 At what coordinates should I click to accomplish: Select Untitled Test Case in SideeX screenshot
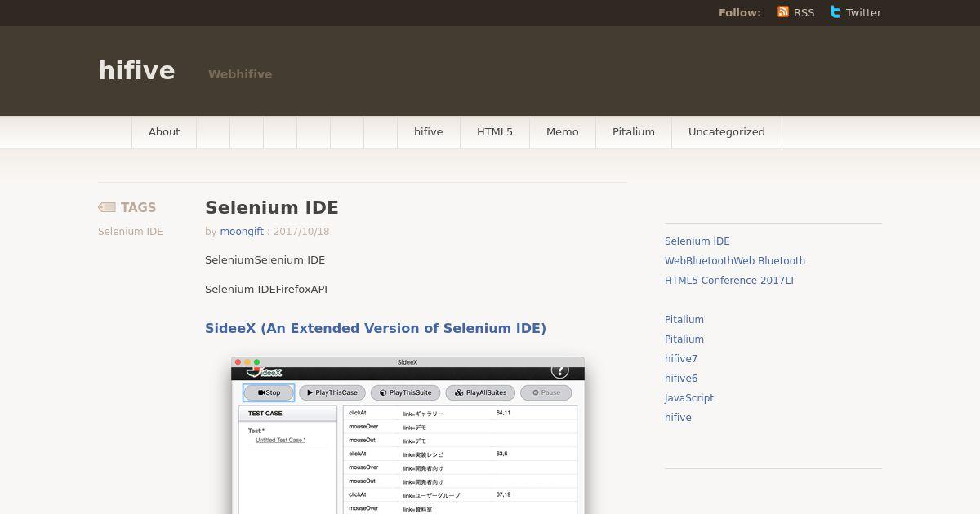(280, 440)
